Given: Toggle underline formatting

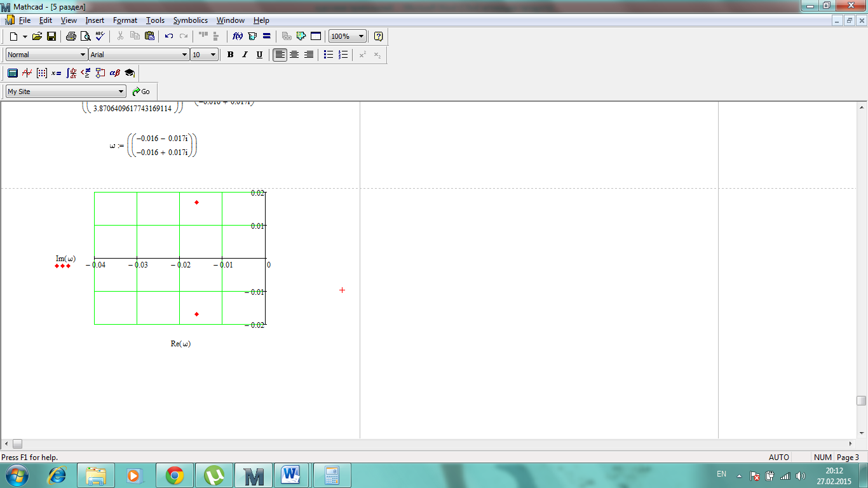Looking at the screenshot, I should pyautogui.click(x=259, y=55).
